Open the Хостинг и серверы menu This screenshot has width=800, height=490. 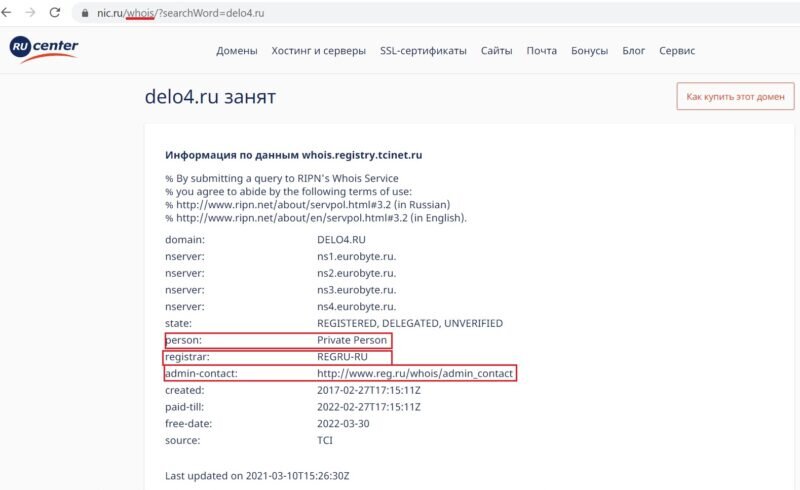(318, 51)
